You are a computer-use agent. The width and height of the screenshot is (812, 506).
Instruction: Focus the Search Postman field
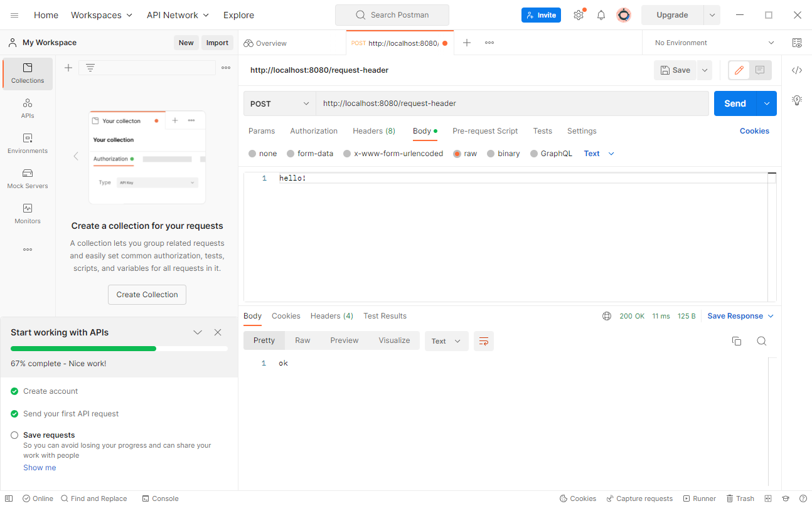(x=392, y=15)
